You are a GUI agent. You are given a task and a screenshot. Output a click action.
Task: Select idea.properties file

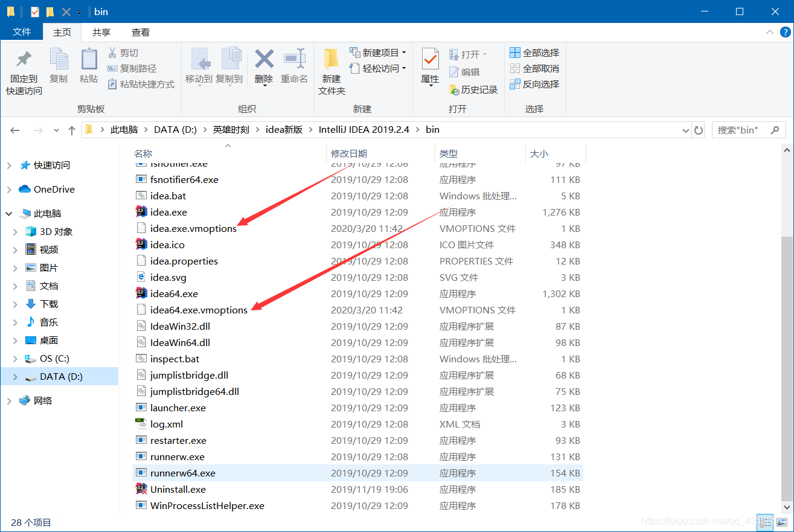coord(184,261)
